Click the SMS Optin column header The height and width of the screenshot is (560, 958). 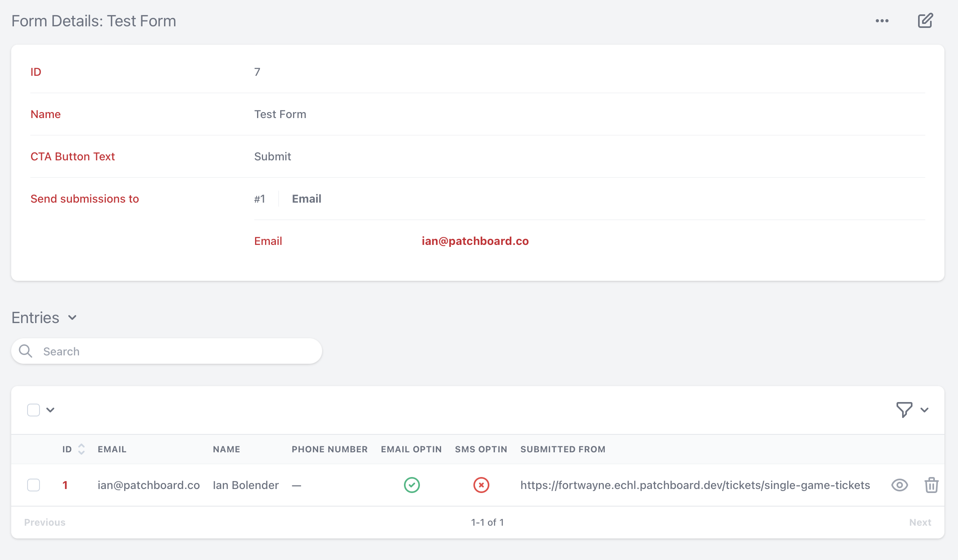pyautogui.click(x=481, y=449)
